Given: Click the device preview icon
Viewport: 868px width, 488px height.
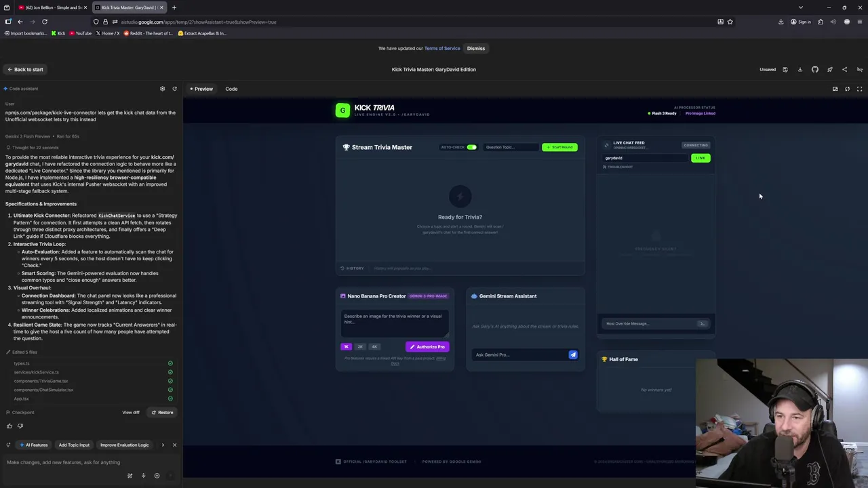Looking at the screenshot, I should (x=835, y=89).
